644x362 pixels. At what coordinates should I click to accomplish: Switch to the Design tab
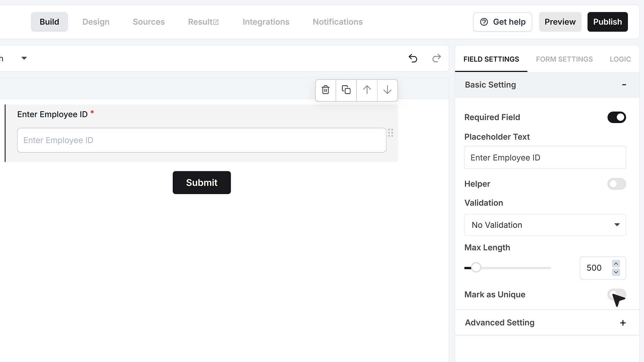[96, 22]
